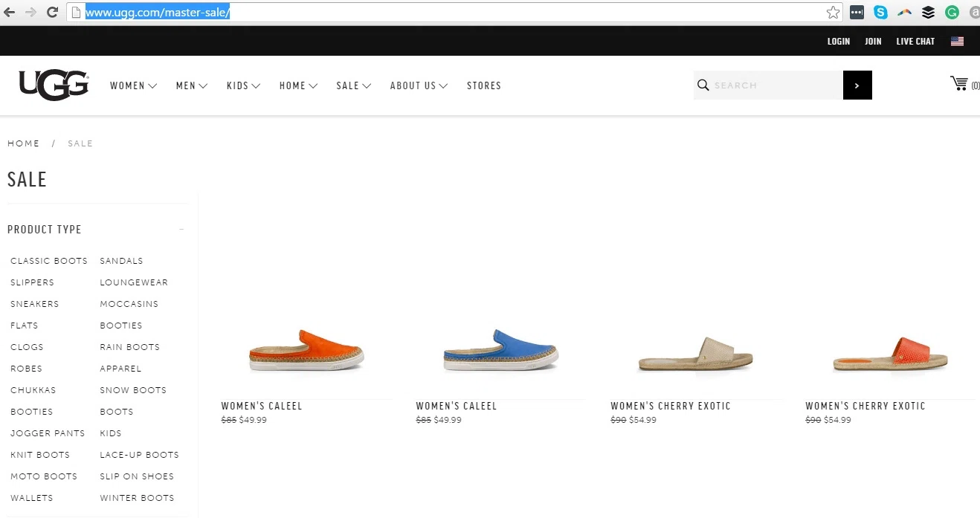Expand the MEN navigation menu
The width and height of the screenshot is (980, 518).
pyautogui.click(x=192, y=85)
